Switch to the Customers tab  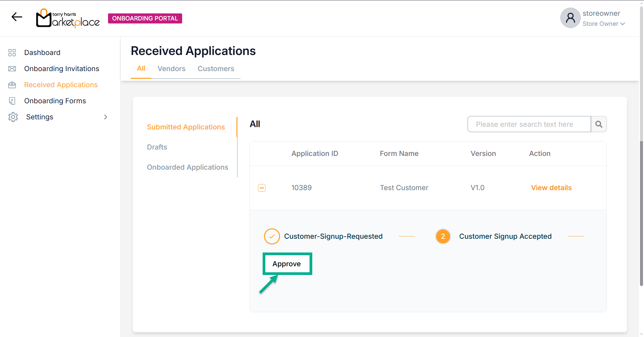[x=216, y=69]
